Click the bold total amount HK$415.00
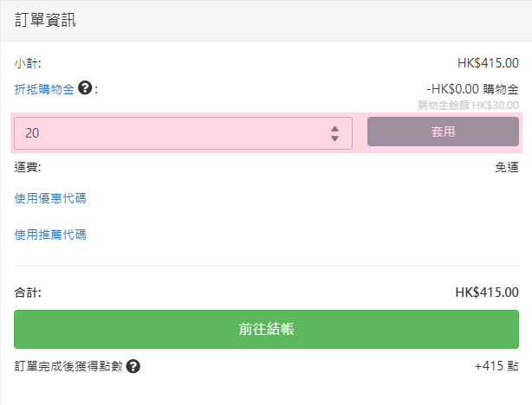The image size is (532, 405). (x=487, y=292)
